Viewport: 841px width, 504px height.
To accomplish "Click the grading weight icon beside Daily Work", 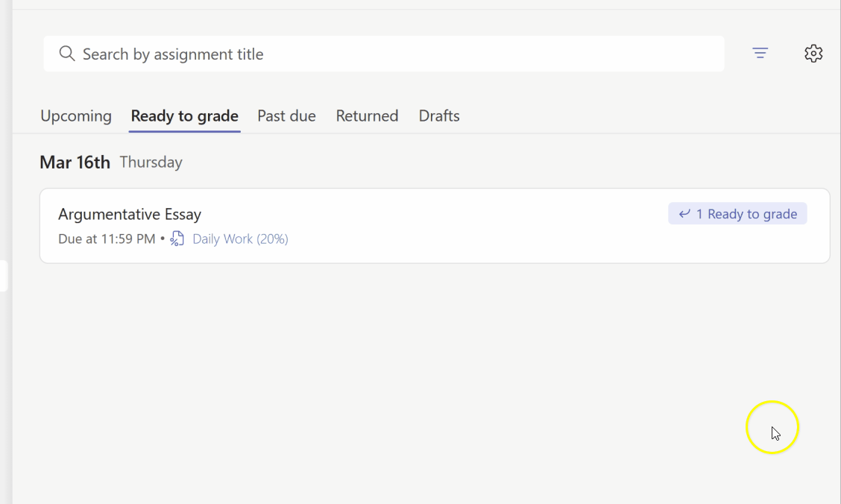I will (x=176, y=239).
